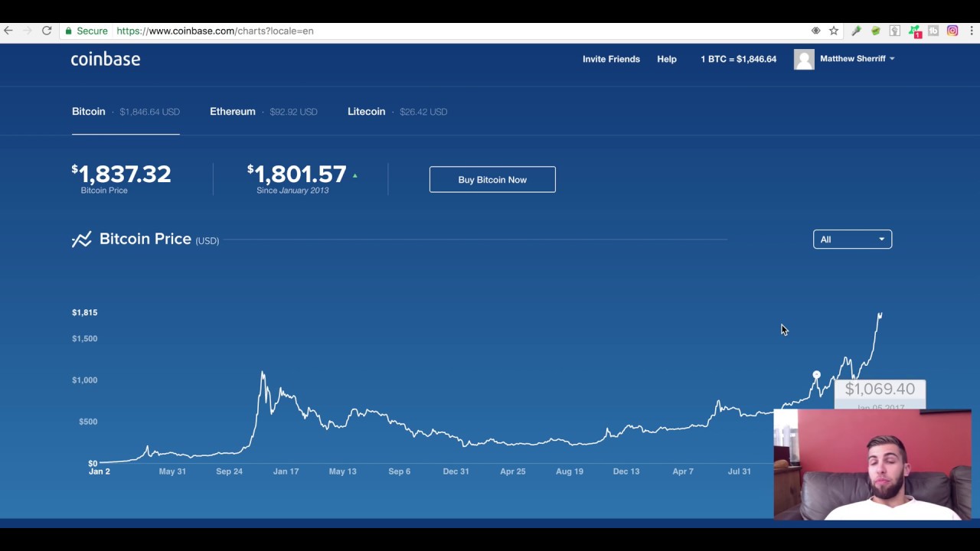Click the browser back arrow
Image resolution: width=980 pixels, height=551 pixels.
[8, 31]
